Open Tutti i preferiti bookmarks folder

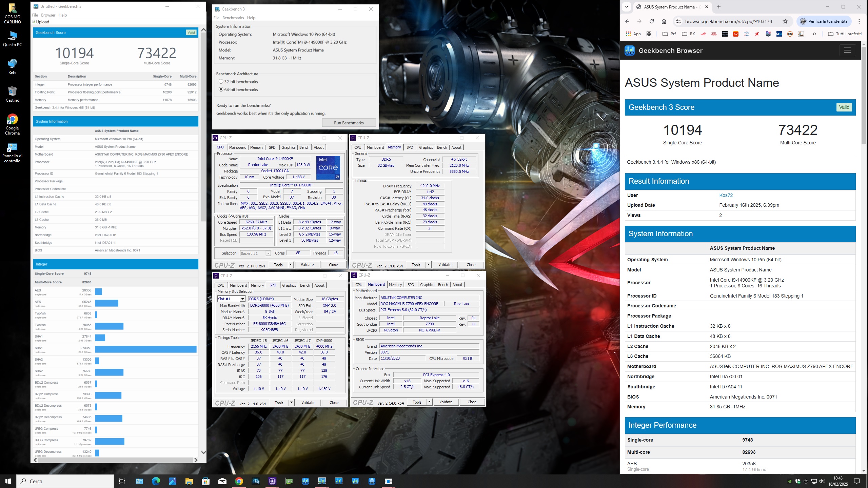[845, 34]
